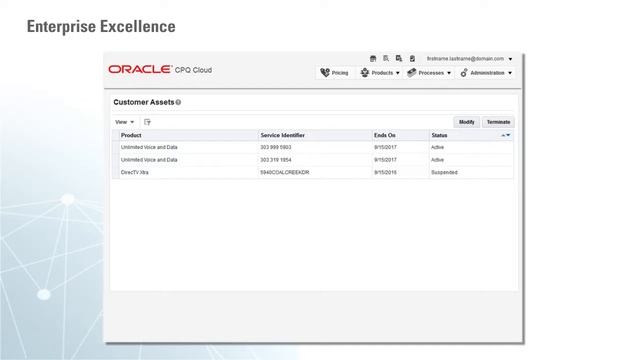
Task: Select the row with identifier 303 319 1854
Action: click(313, 160)
